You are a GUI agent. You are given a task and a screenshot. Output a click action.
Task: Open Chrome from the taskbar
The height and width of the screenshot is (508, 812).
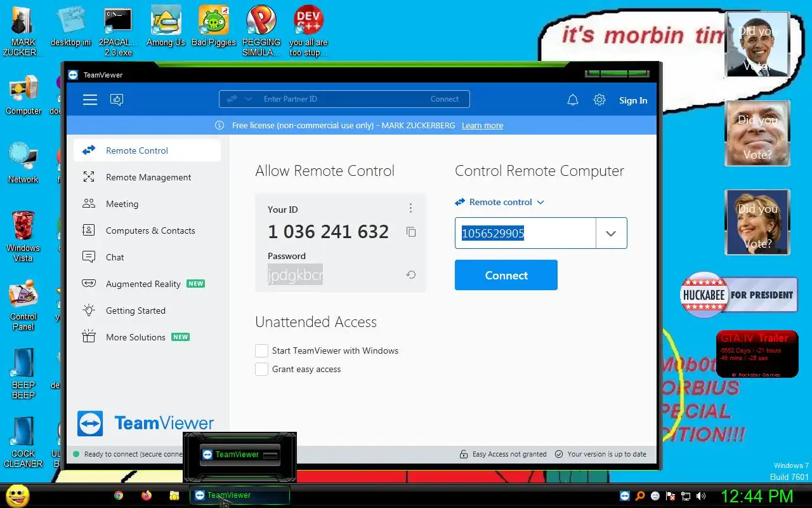pos(119,495)
